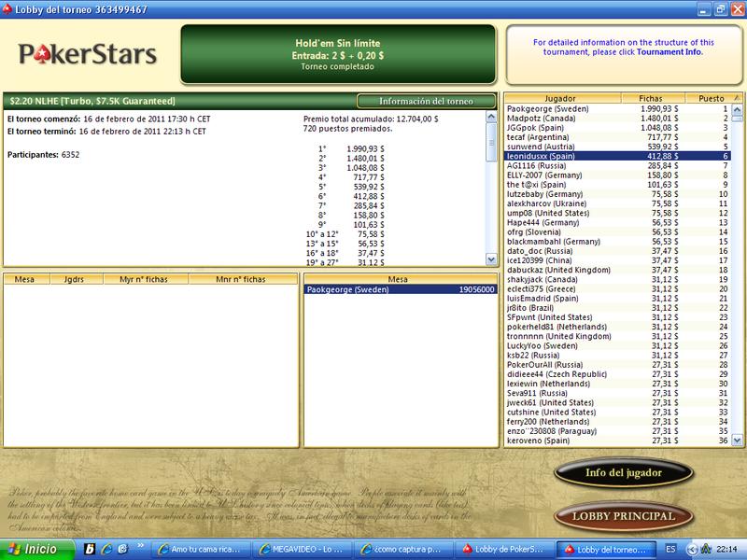Select player dato_doc (Russia)
747x560 pixels.
point(617,251)
